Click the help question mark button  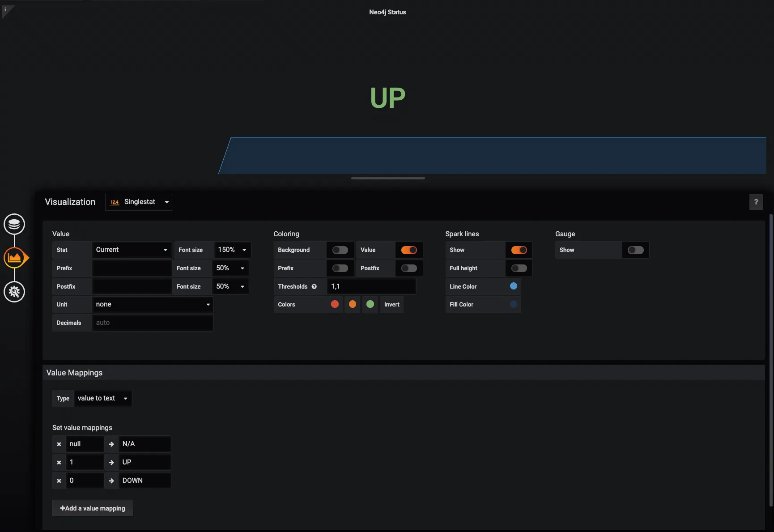[x=756, y=202]
